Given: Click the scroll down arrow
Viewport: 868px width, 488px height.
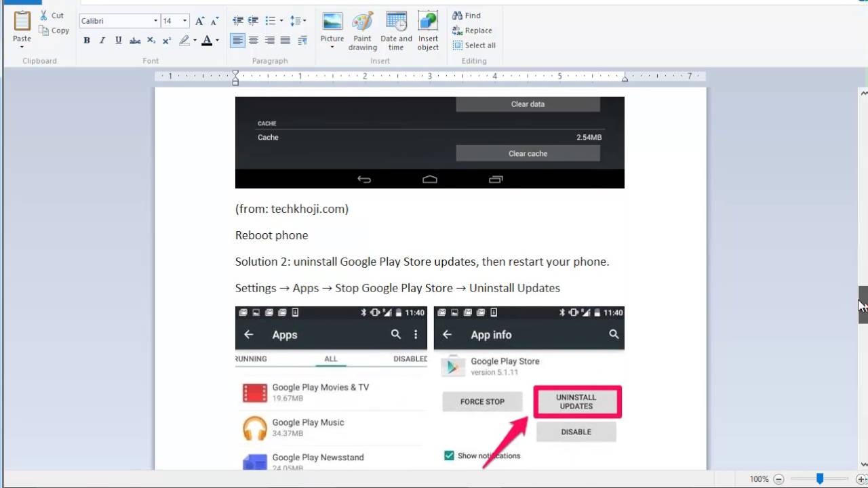Looking at the screenshot, I should [x=863, y=464].
